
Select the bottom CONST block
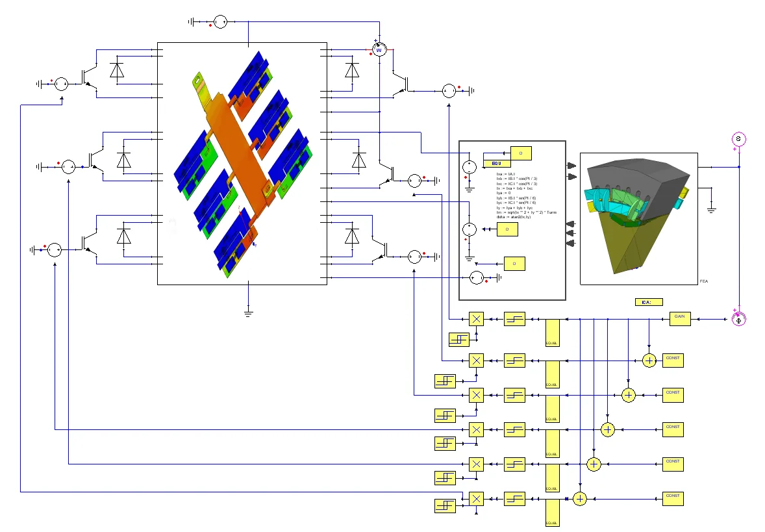point(673,498)
